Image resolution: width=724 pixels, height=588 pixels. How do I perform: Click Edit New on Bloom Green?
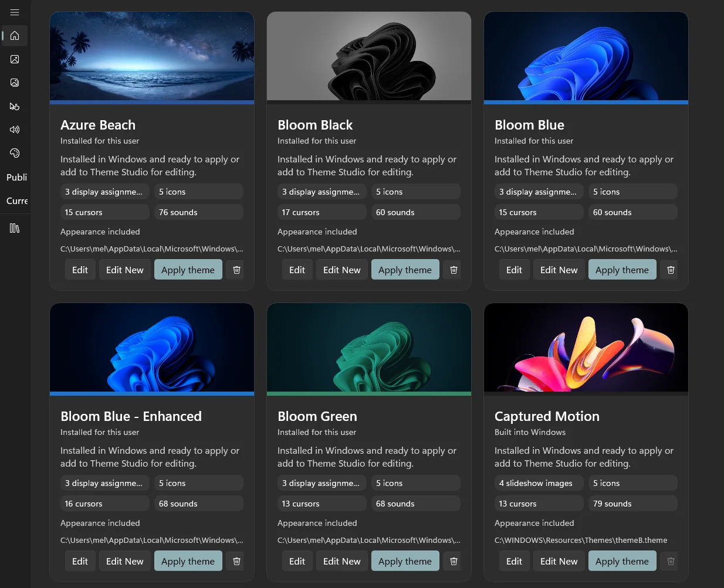pos(341,561)
